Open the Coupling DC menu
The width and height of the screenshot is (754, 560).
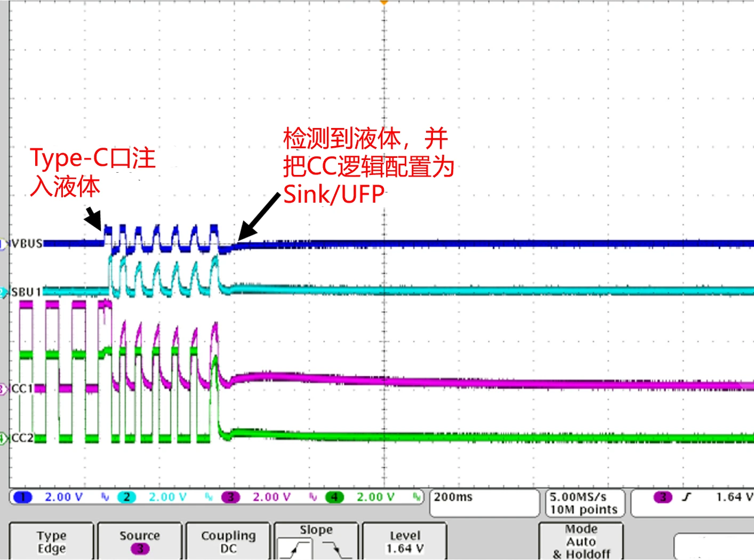click(228, 542)
